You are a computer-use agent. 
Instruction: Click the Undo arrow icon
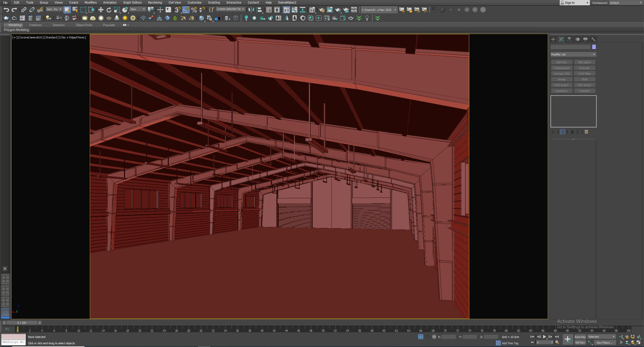point(6,10)
